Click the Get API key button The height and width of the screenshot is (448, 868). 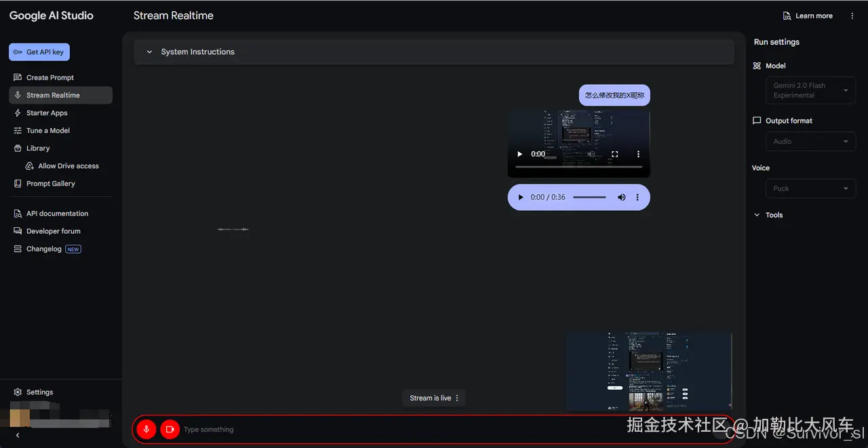(39, 52)
